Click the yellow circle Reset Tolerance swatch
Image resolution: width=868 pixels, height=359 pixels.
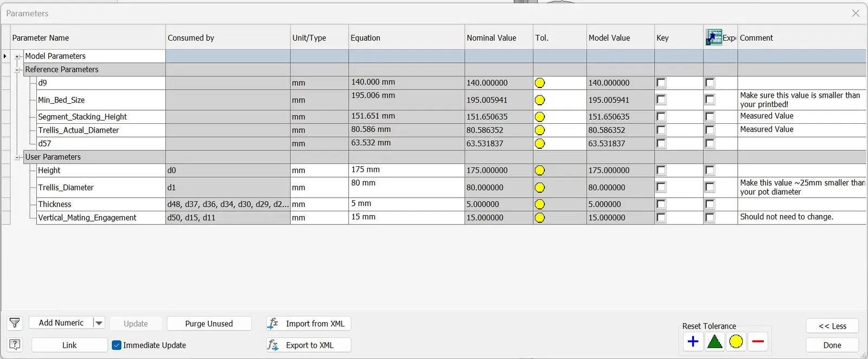[x=736, y=342]
